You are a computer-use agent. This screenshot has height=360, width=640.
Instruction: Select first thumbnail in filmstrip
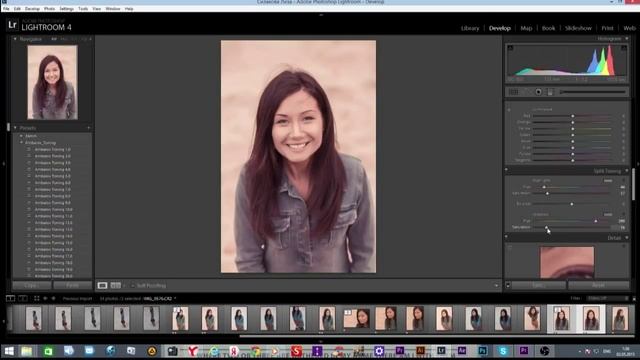33,318
